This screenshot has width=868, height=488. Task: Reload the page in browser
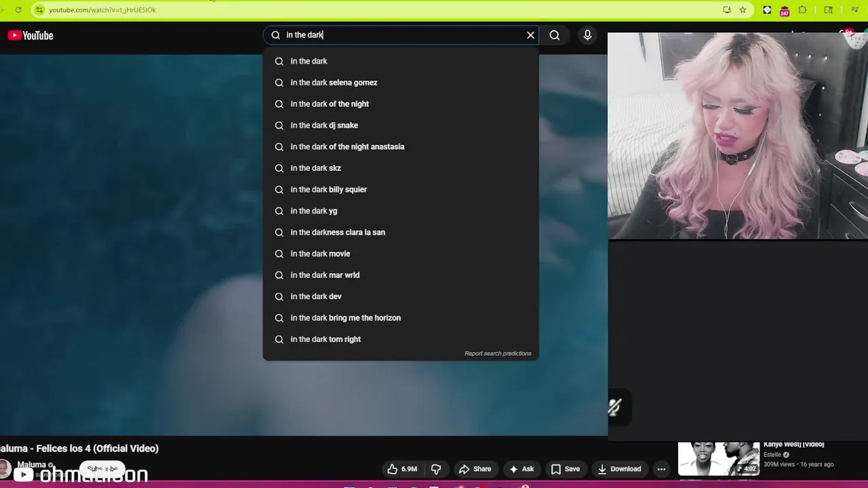pos(18,9)
